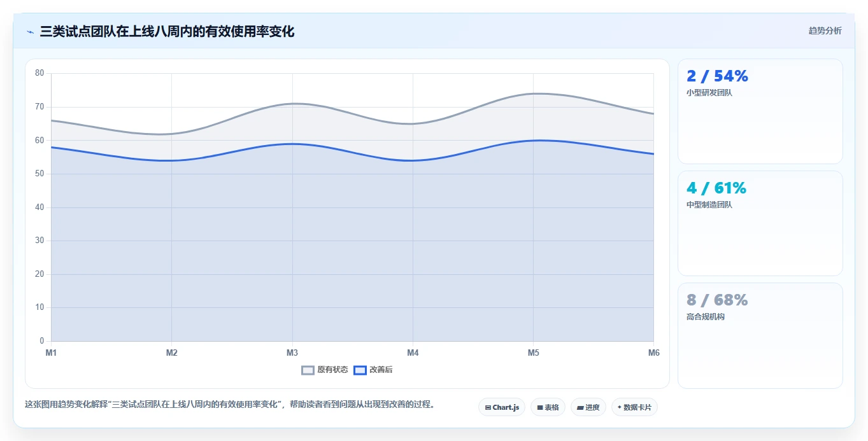This screenshot has height=441, width=868.
Task: Open the 中型制造团队 4 / 61% card
Action: tap(760, 223)
